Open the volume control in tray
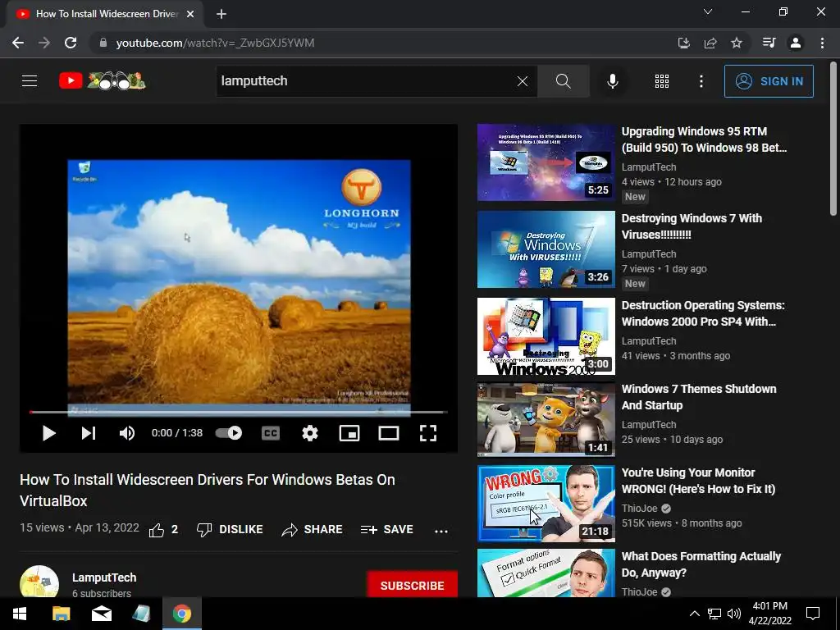 pos(734,614)
